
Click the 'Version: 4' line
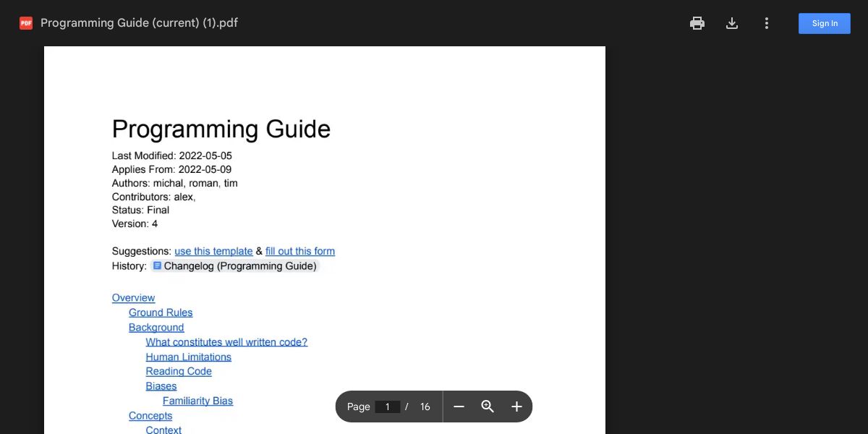coord(135,224)
